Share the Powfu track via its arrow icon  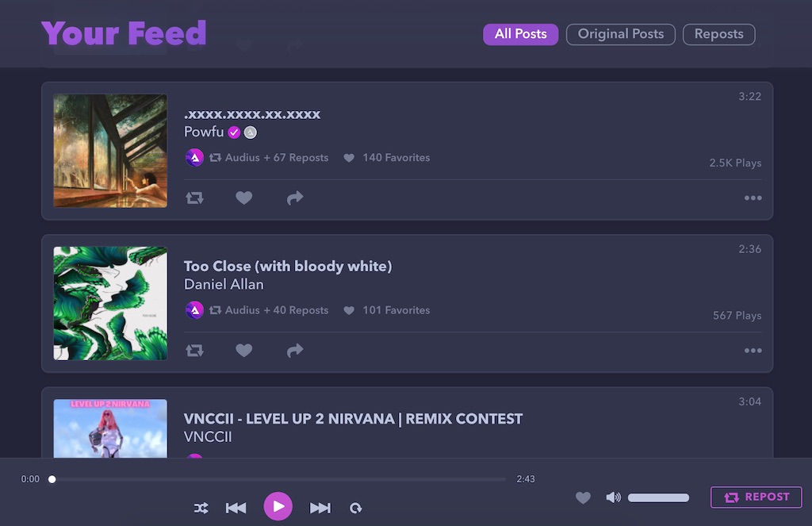click(295, 198)
